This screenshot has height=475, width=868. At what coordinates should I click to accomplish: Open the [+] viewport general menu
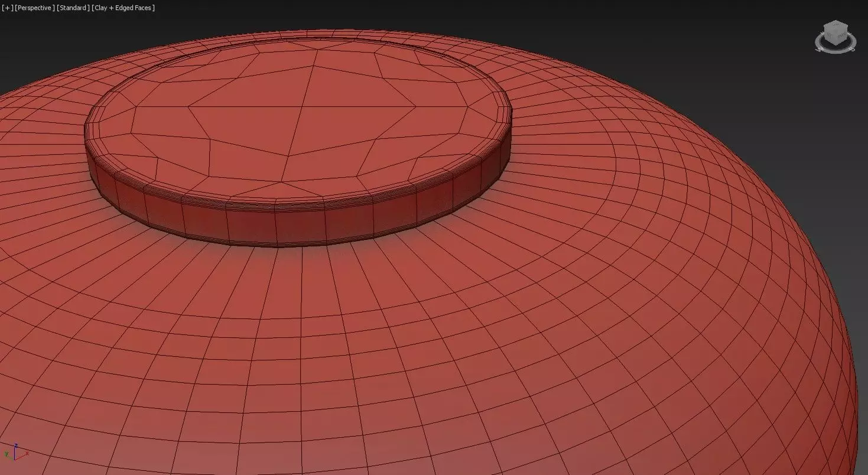[6, 8]
